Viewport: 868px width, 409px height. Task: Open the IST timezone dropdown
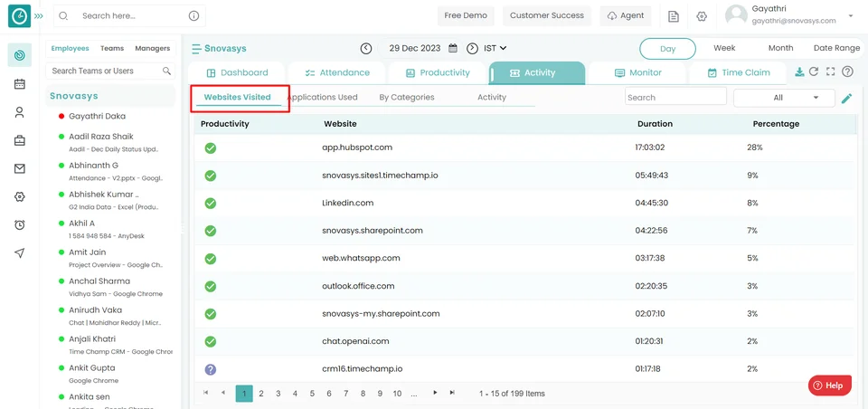click(495, 48)
